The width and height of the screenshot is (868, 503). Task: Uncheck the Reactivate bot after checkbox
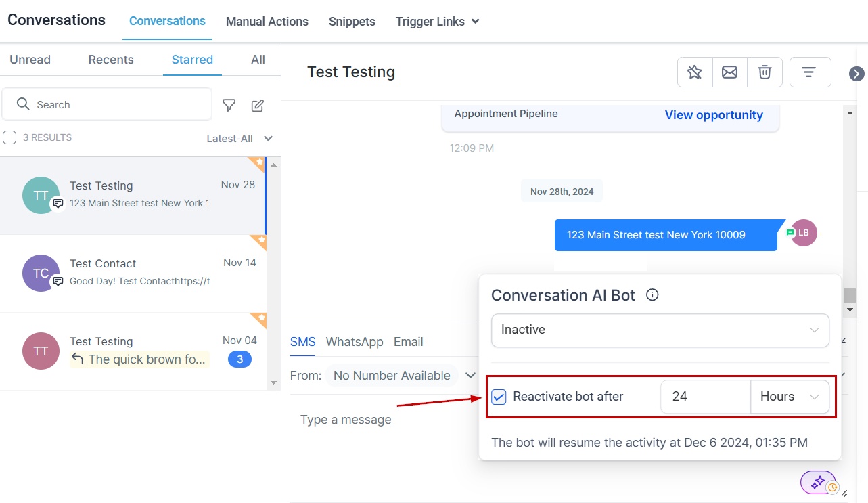pos(499,397)
